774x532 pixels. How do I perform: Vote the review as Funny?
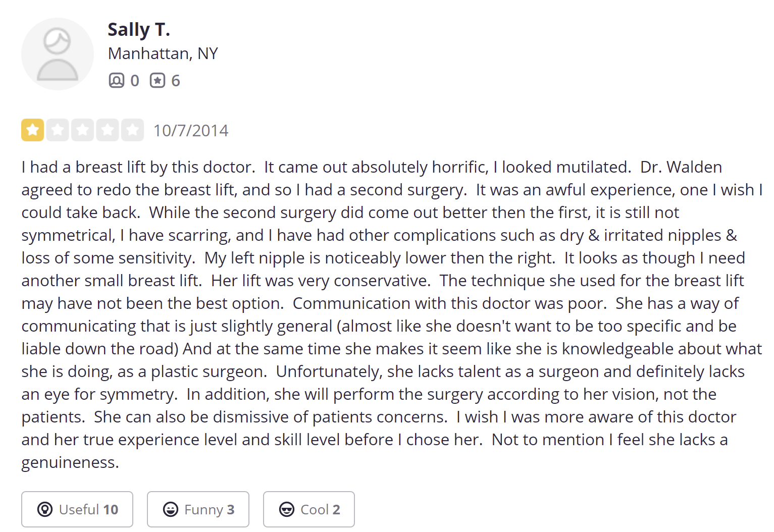(x=198, y=509)
